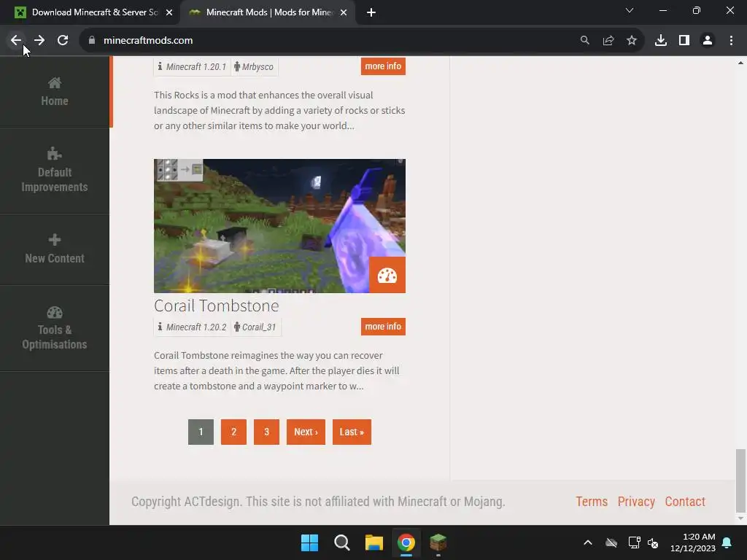Screen dimensions: 747x560
Task: Open the notifications bell icon
Action: click(727, 542)
